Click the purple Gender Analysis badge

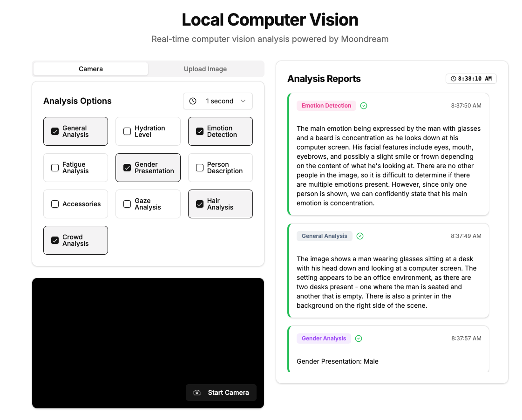click(x=324, y=339)
